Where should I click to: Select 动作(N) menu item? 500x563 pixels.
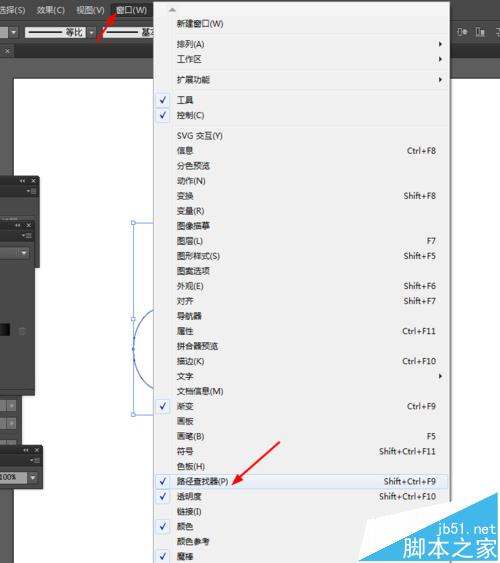tap(302, 181)
